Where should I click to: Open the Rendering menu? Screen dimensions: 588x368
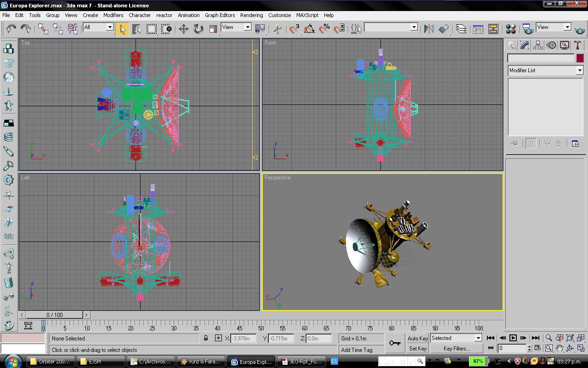click(251, 15)
